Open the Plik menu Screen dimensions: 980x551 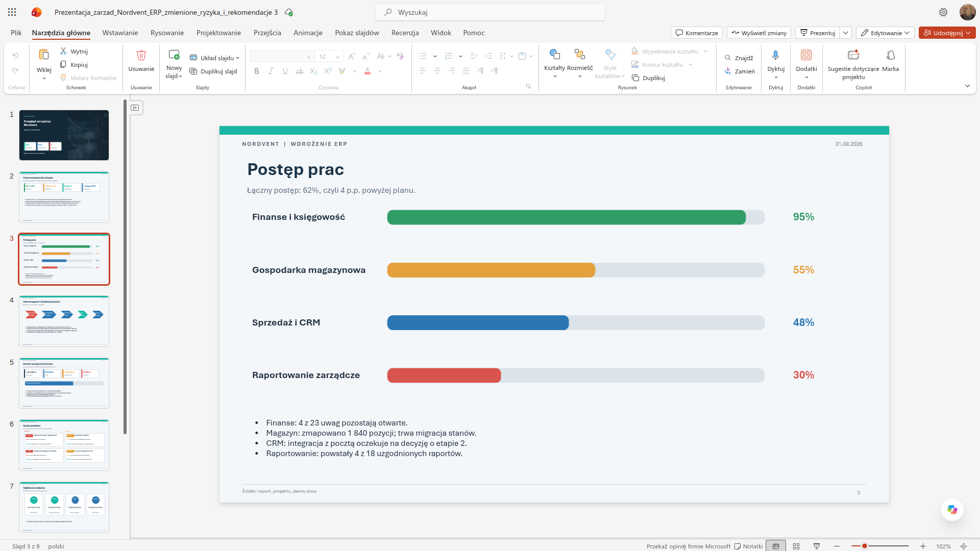click(x=16, y=33)
